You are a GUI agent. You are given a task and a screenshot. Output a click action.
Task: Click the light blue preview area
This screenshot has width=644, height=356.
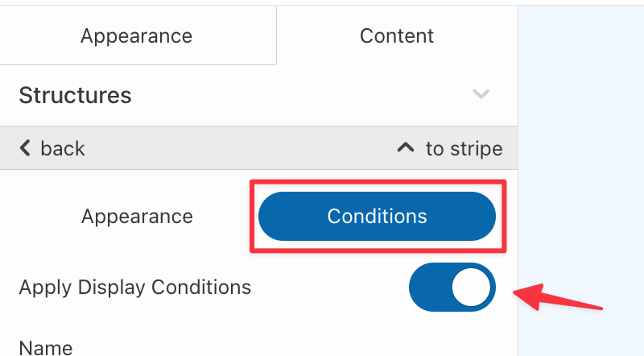tap(580, 161)
